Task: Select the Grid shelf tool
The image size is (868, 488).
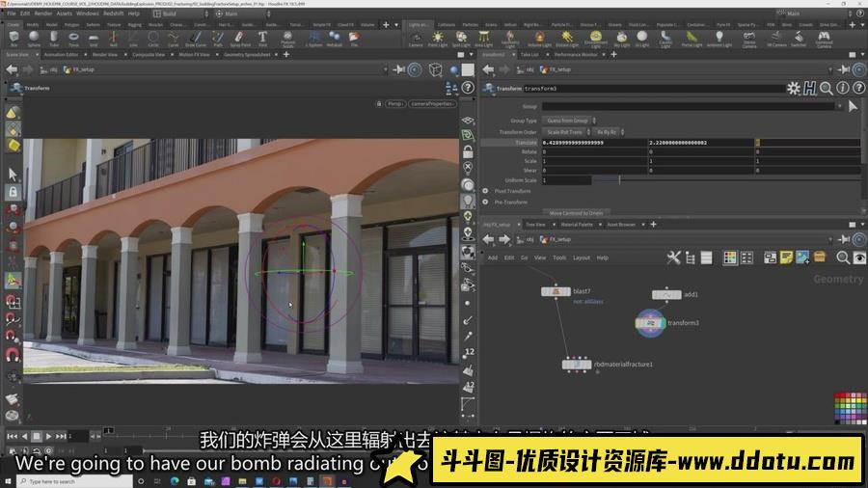Action: [x=94, y=39]
